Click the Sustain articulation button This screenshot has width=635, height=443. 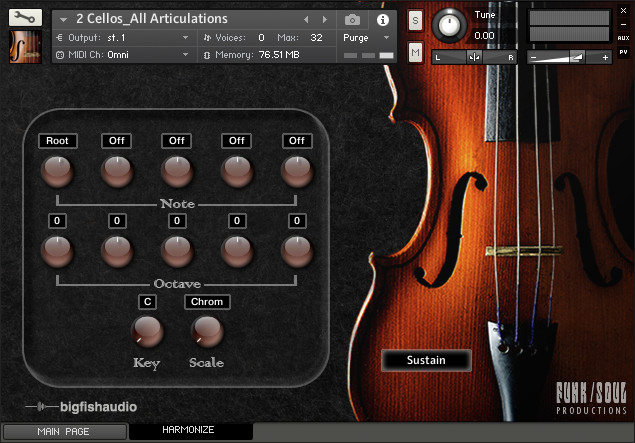coord(426,360)
